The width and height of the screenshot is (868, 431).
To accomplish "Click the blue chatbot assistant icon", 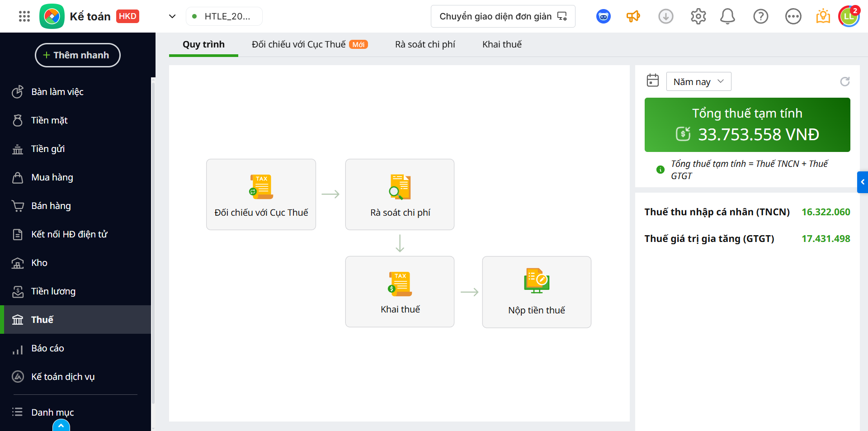I will click(603, 17).
